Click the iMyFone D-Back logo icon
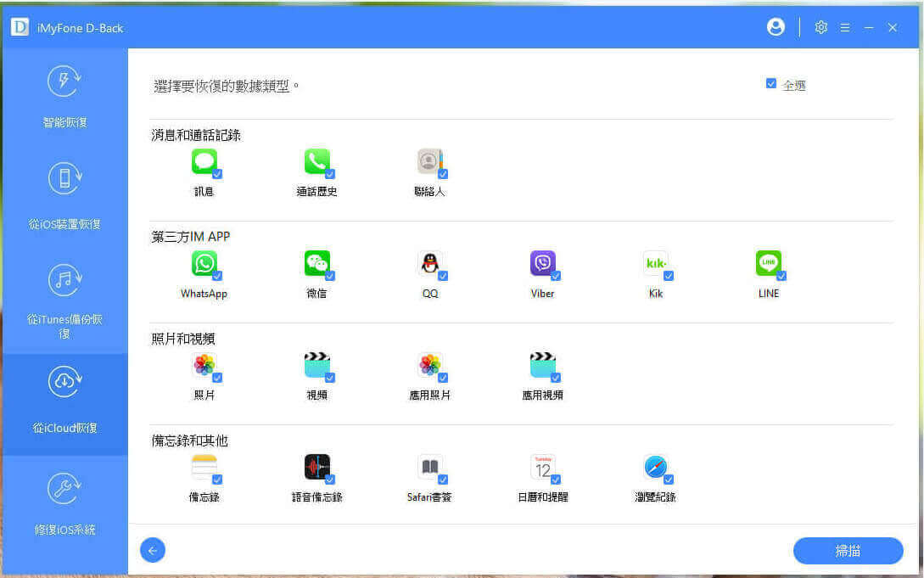This screenshot has height=578, width=924. click(20, 27)
